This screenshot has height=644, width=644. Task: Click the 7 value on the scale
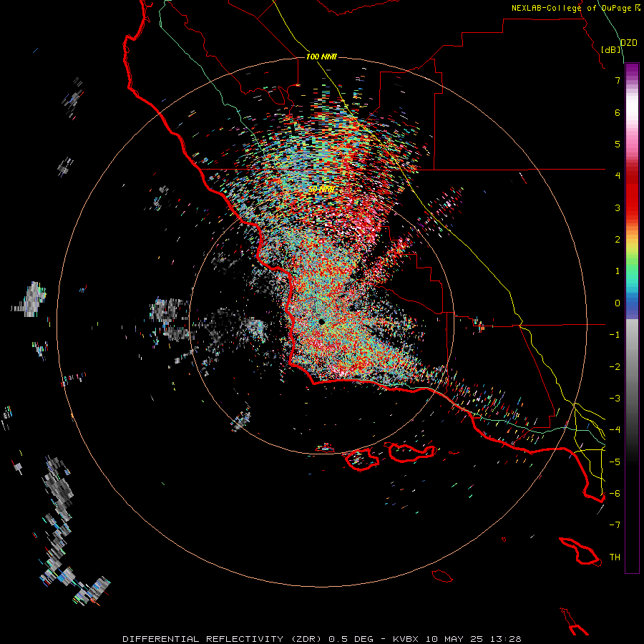click(618, 80)
